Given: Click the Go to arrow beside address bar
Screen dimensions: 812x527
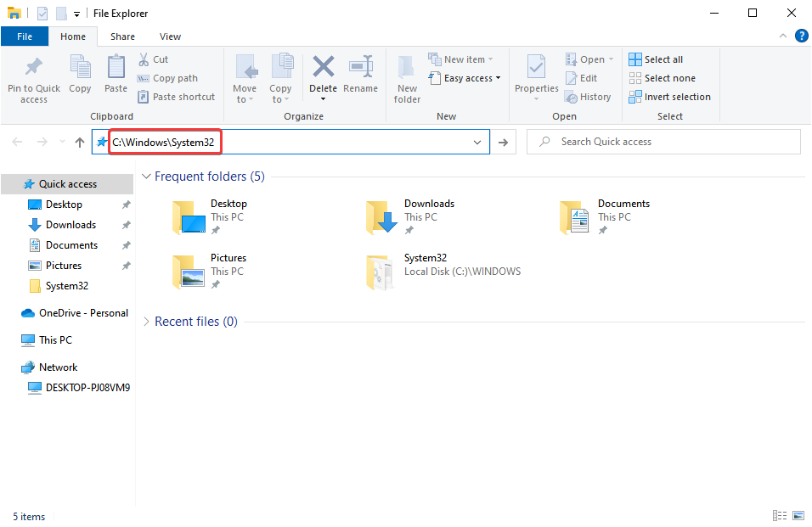Looking at the screenshot, I should pos(503,142).
